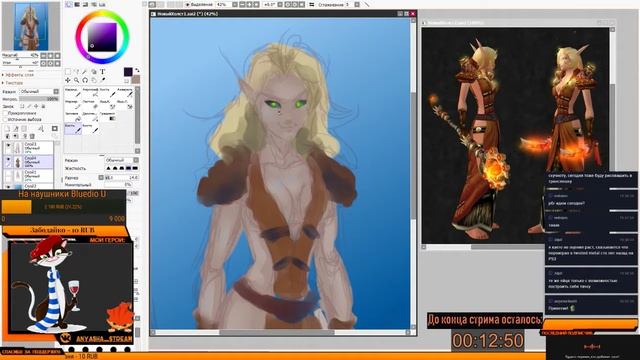Viewport: 640px width, 360px height.
Task: Show the swatches panel
Action: (102, 4)
